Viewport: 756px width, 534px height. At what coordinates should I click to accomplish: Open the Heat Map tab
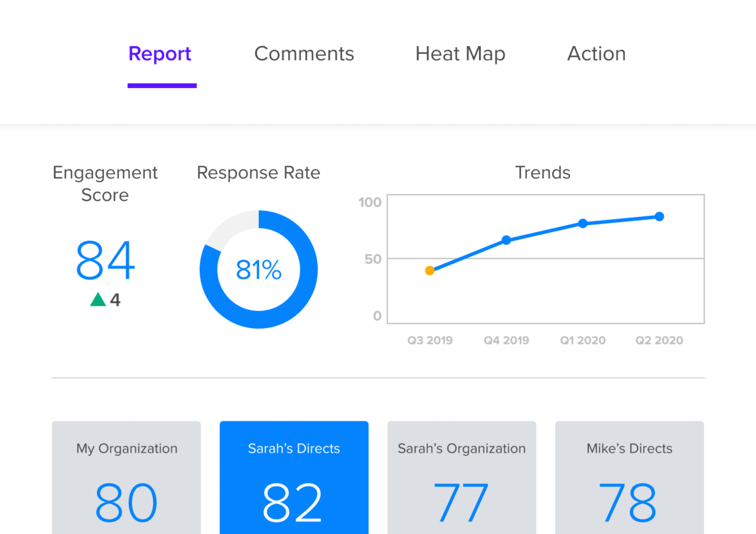[460, 54]
